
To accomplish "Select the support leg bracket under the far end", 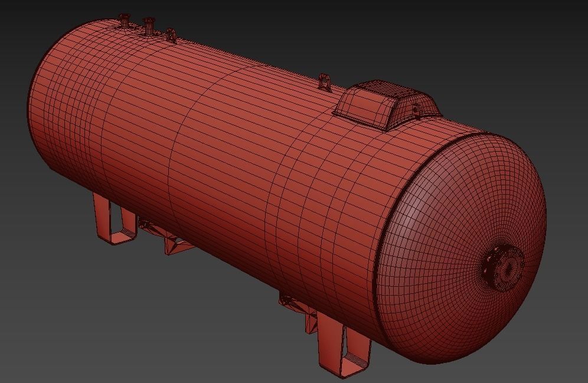I will [115, 218].
